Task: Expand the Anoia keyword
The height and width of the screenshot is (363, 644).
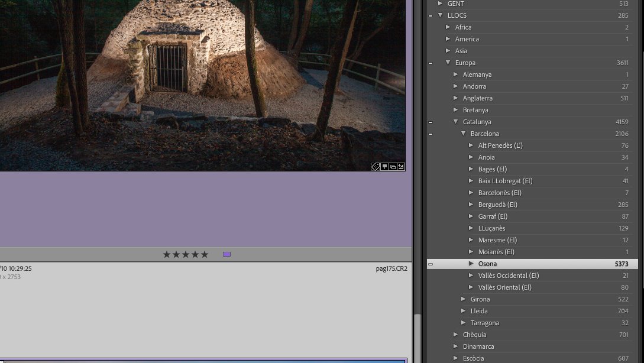Action: pos(471,157)
